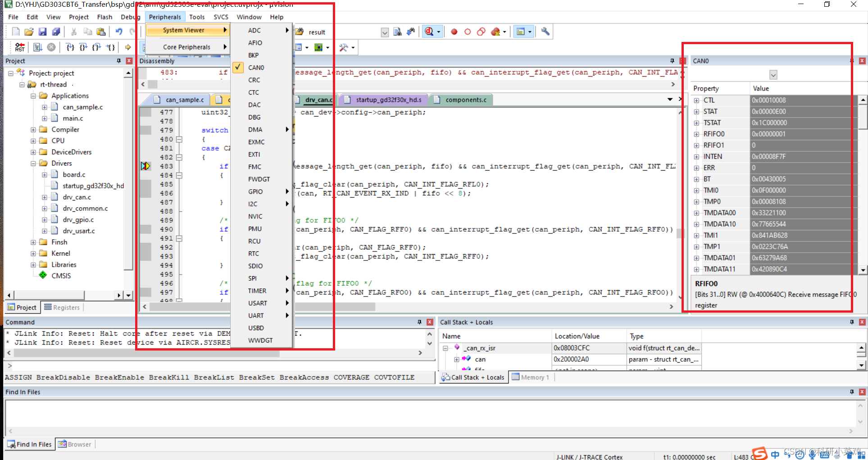Stop program execution

pos(51,47)
